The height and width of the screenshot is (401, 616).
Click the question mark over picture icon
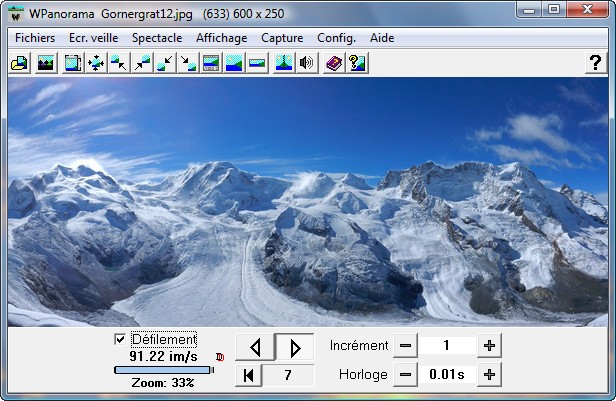[357, 63]
